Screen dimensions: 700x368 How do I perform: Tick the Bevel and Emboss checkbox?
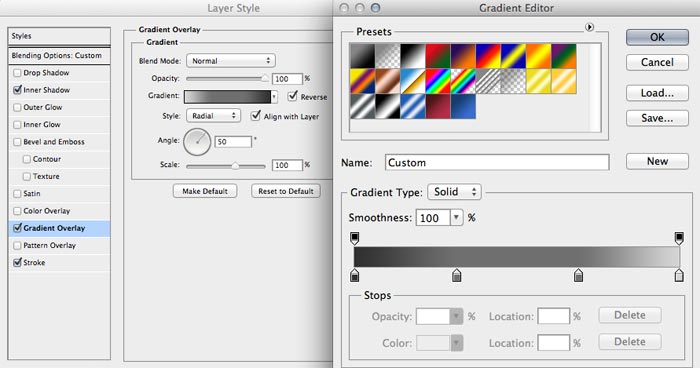coord(17,142)
